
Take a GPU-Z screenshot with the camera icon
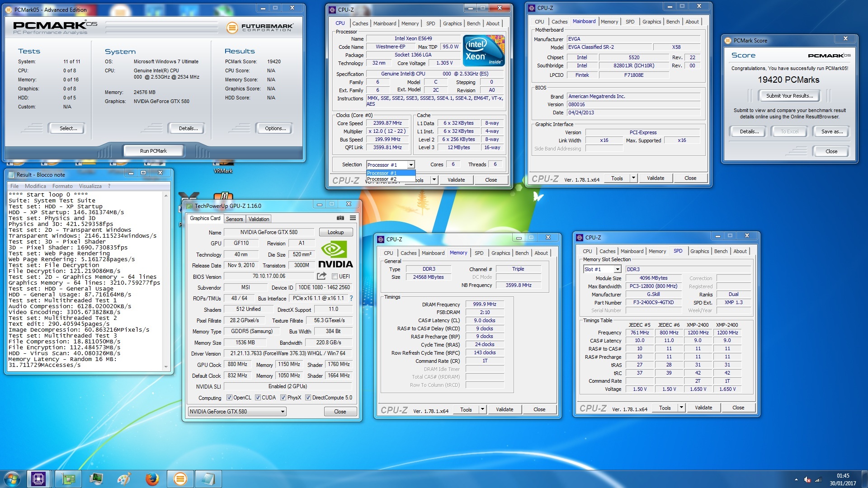(x=340, y=218)
